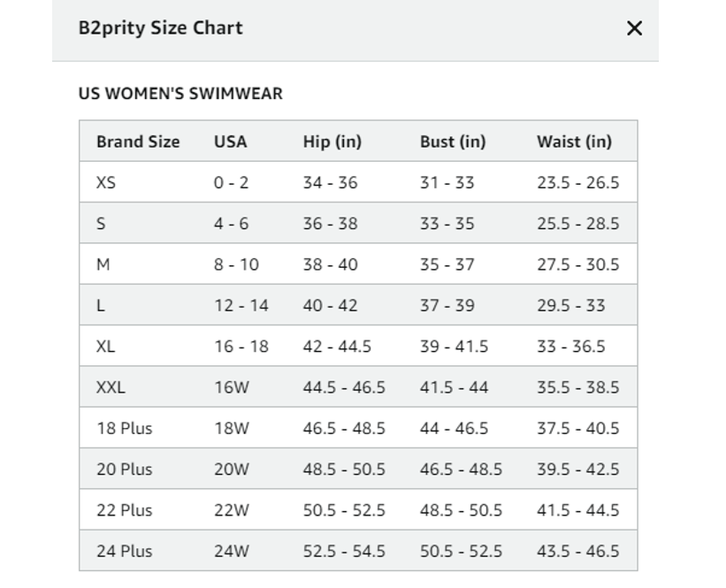Click the 18 Plus row label
The image size is (726, 588).
tap(124, 428)
